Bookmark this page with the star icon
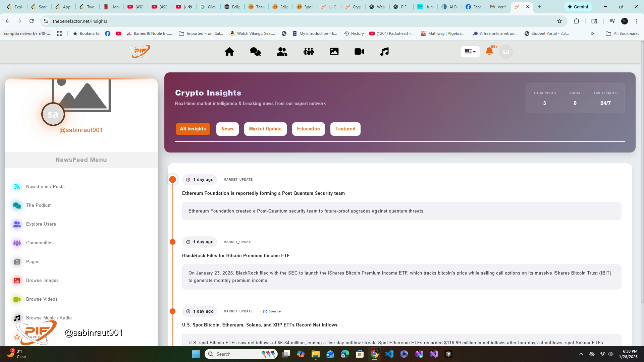 pyautogui.click(x=559, y=21)
